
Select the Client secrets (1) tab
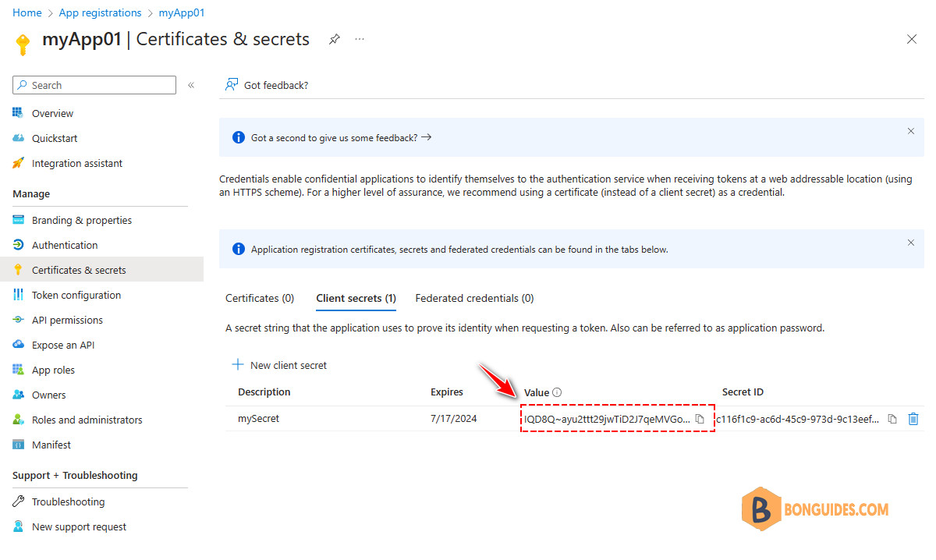[x=356, y=298]
